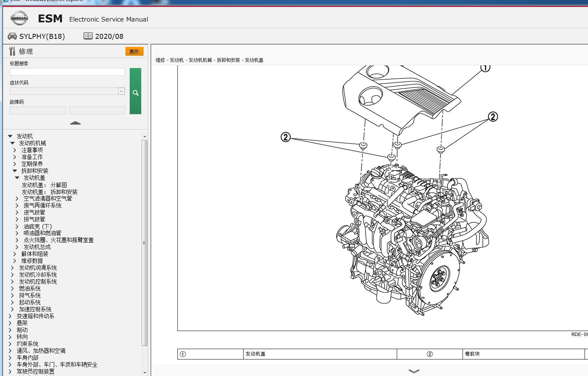The width and height of the screenshot is (588, 376).
Task: Click the first 故障码 input box
Action: [x=38, y=110]
